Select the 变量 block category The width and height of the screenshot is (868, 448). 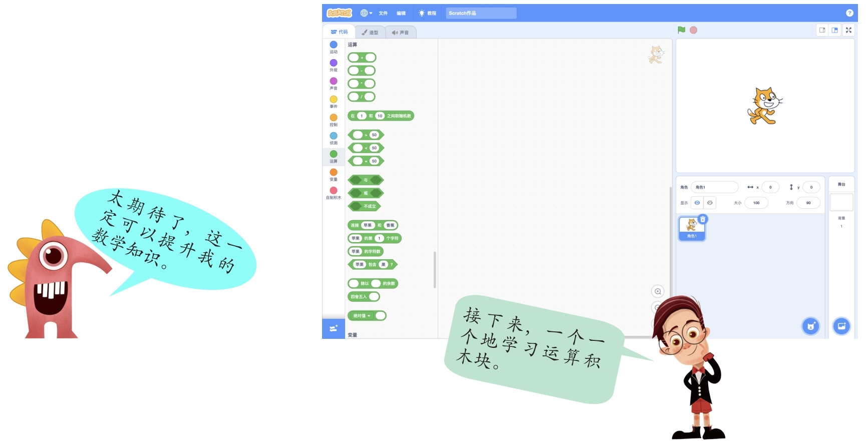pyautogui.click(x=334, y=175)
